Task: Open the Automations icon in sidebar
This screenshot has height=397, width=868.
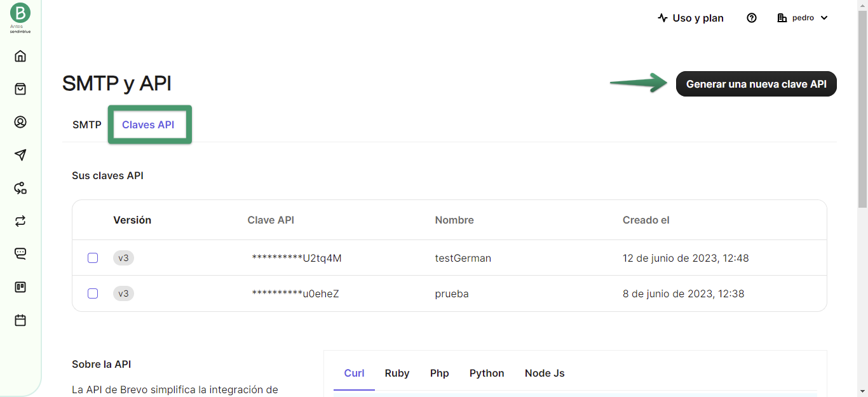Action: [x=20, y=188]
